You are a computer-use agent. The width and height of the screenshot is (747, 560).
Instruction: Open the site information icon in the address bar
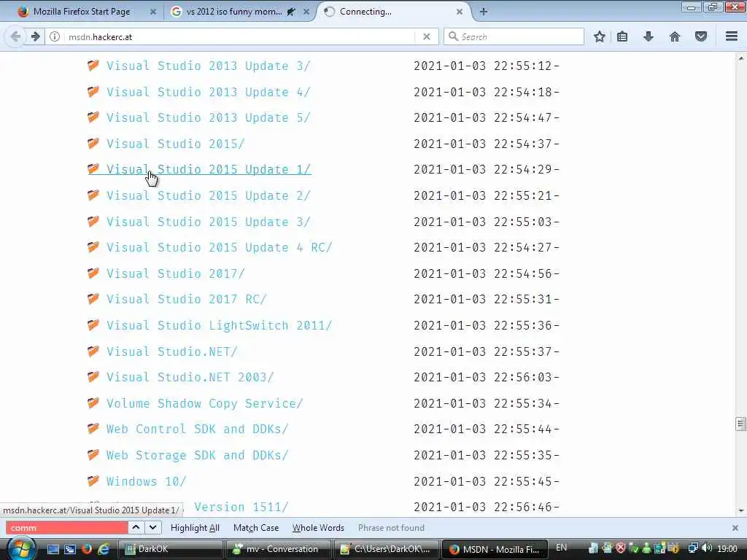pyautogui.click(x=55, y=36)
